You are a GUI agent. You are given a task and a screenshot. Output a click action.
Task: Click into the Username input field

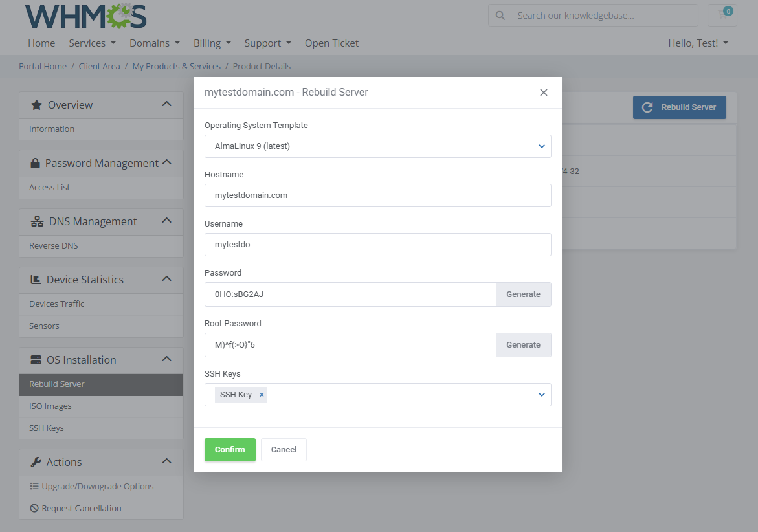[x=377, y=245]
